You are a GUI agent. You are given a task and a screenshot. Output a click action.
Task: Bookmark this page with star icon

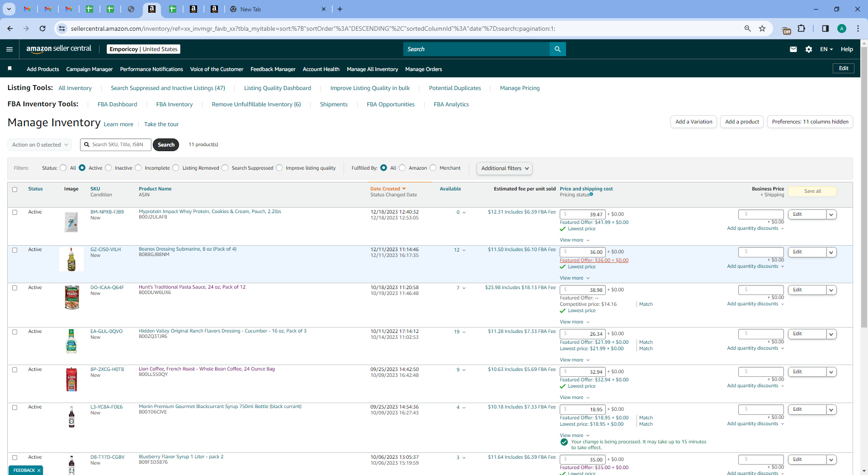click(762, 28)
